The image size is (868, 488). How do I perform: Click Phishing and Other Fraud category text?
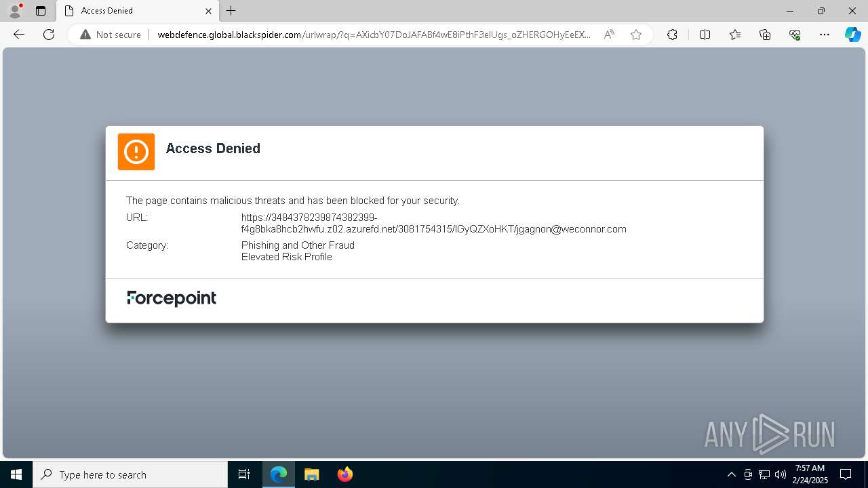click(x=298, y=245)
